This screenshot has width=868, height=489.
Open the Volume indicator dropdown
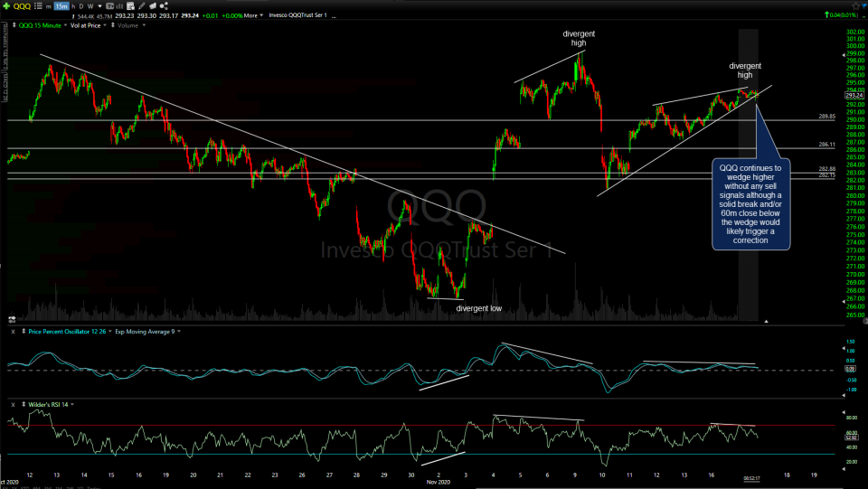click(144, 25)
